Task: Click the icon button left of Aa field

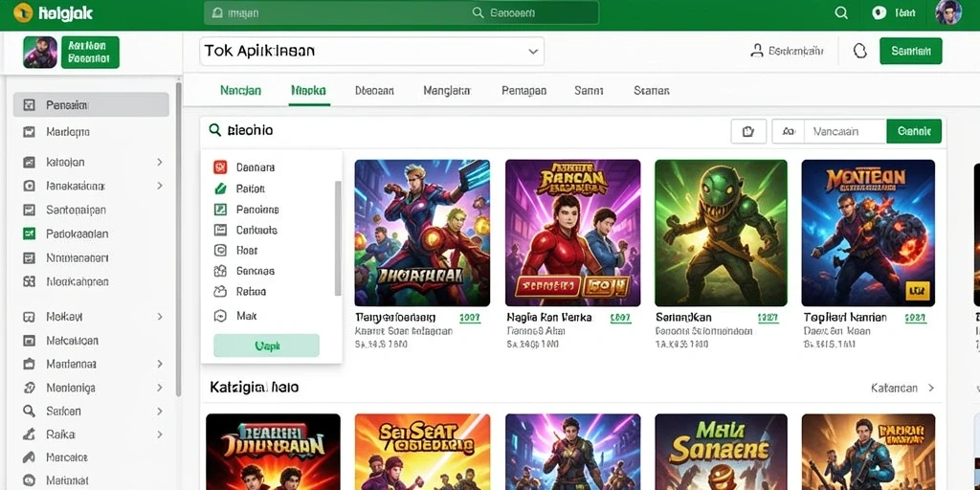Action: pos(748,131)
